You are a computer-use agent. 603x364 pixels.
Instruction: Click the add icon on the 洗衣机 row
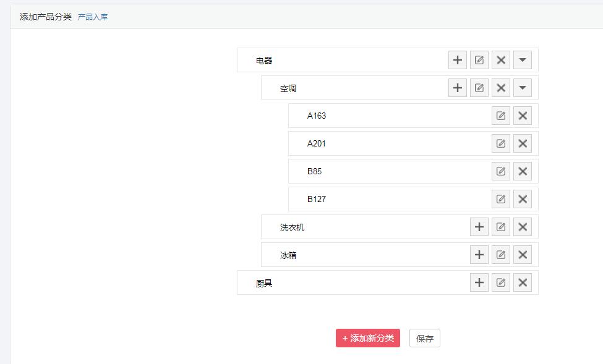click(479, 226)
